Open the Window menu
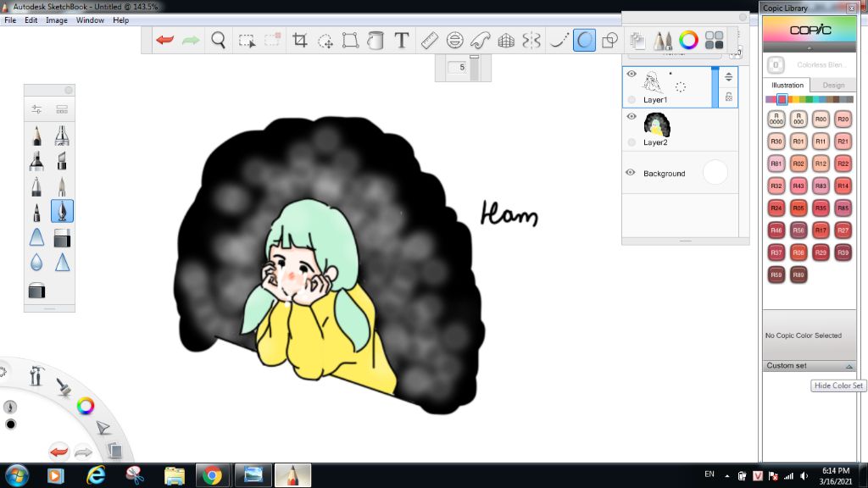The height and width of the screenshot is (488, 868). click(x=90, y=20)
